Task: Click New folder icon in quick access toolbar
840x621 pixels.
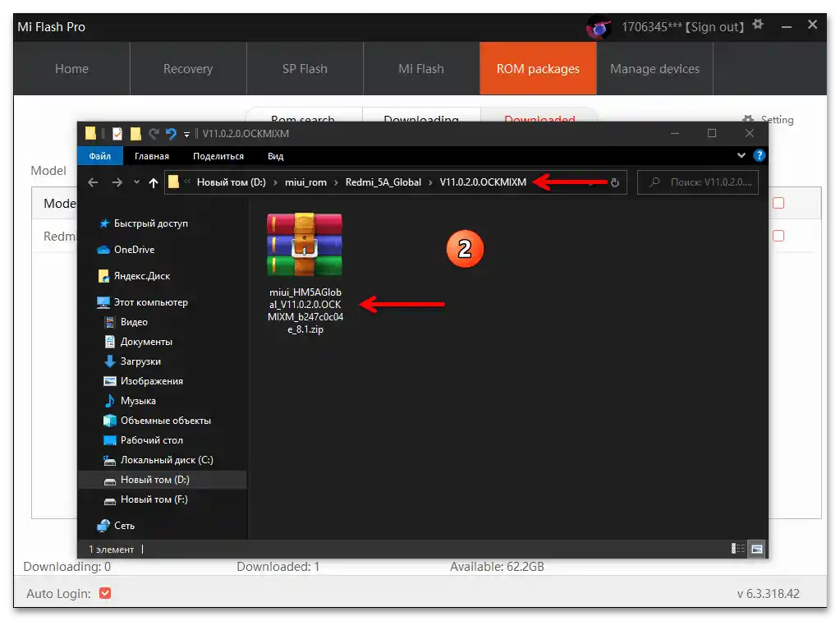Action: tap(135, 133)
